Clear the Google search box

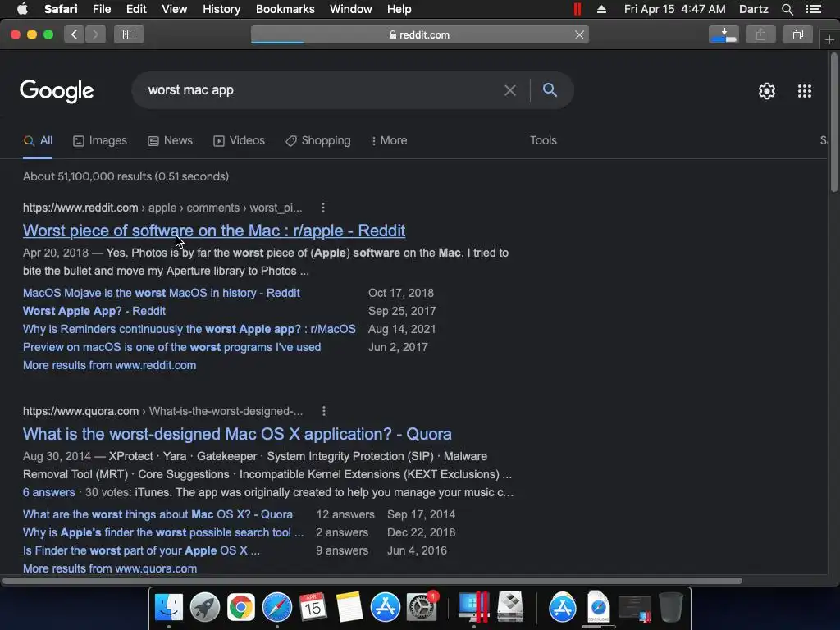tap(510, 90)
